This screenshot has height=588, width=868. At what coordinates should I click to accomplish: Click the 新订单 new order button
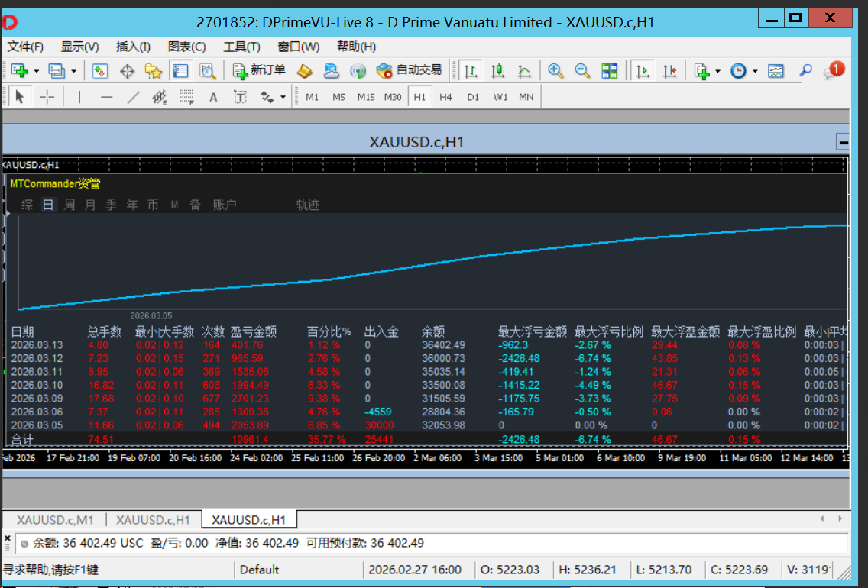(260, 70)
